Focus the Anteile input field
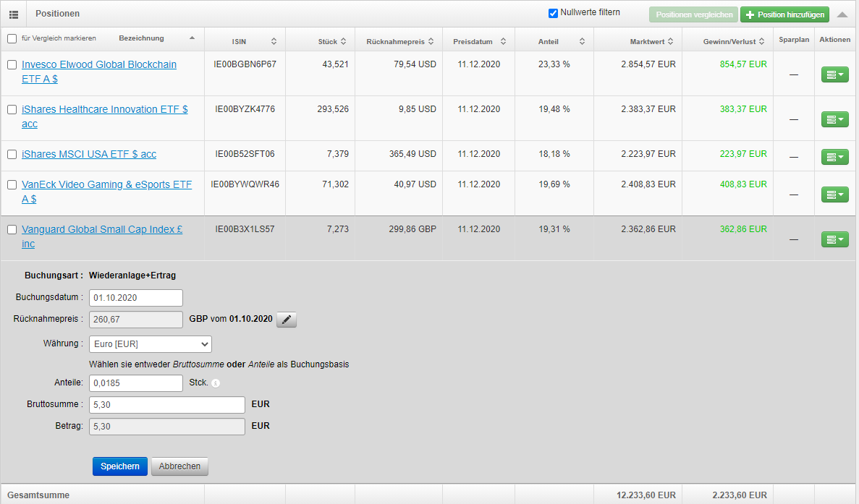The width and height of the screenshot is (859, 504). 136,383
